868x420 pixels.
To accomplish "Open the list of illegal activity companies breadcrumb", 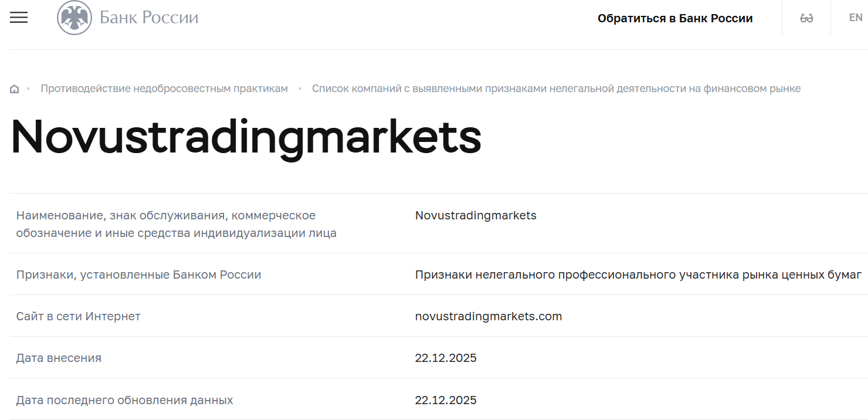I will [x=556, y=88].
